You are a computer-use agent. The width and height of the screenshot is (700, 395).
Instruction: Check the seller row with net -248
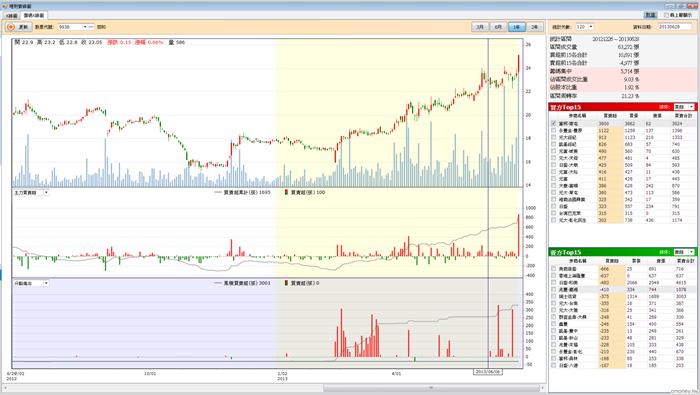(554, 317)
